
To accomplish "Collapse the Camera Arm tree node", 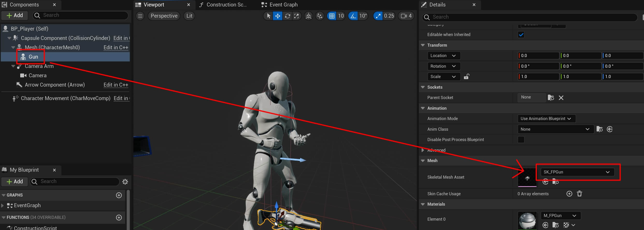I will 13,66.
